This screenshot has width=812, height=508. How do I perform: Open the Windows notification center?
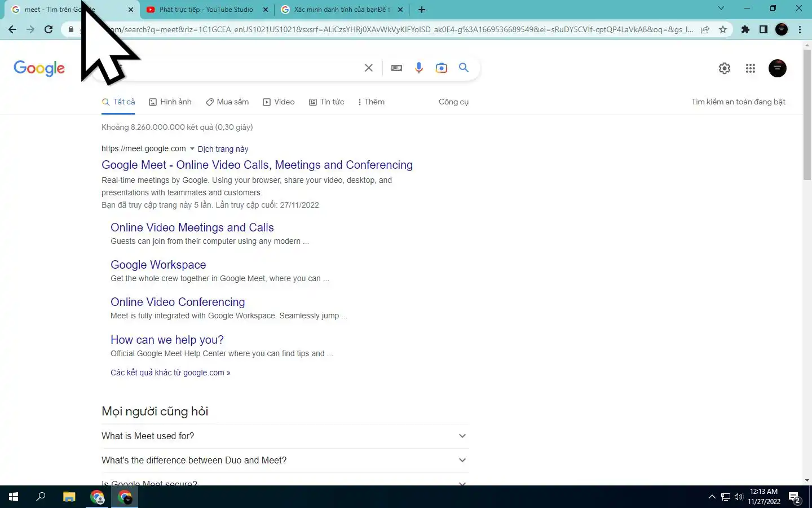click(x=795, y=497)
